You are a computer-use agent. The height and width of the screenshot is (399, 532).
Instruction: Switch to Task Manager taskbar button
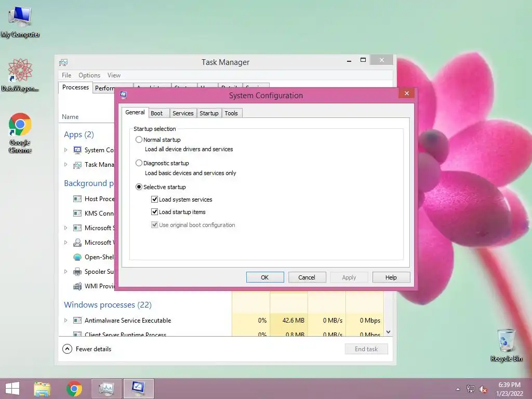coord(106,389)
